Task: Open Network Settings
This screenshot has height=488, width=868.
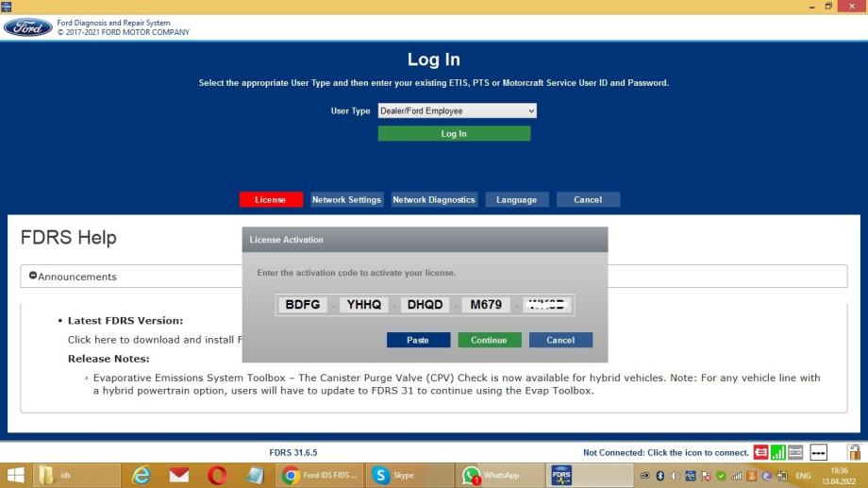Action: click(346, 199)
